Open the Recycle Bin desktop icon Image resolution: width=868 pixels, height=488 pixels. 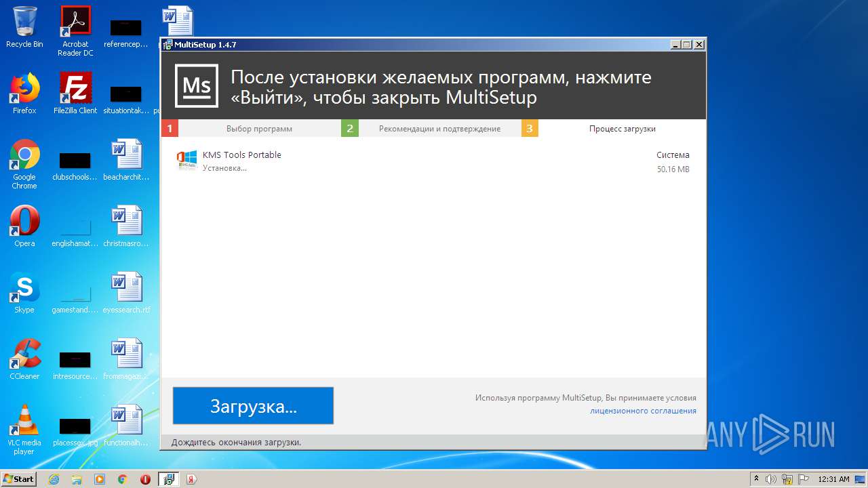[x=24, y=27]
